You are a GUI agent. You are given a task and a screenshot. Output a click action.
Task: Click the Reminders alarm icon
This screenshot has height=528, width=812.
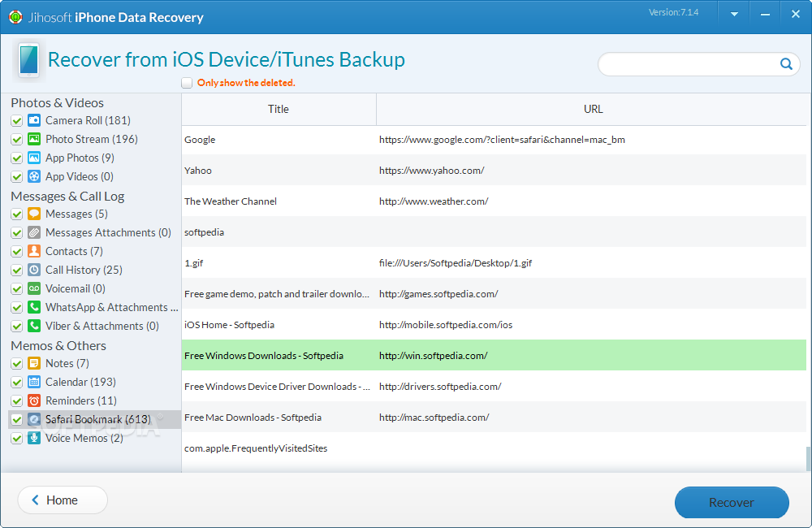[34, 400]
